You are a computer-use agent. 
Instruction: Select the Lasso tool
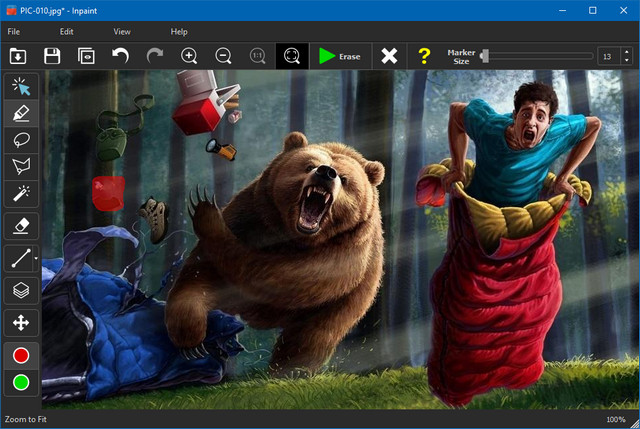point(20,140)
